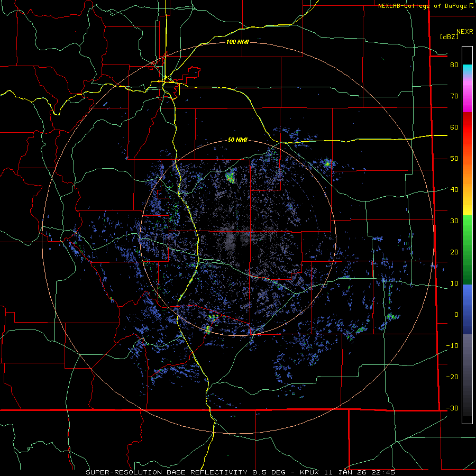The width and height of the screenshot is (476, 476).
Task: Click the Super-Resolution Base Reflectivity caption
Action: point(241,472)
